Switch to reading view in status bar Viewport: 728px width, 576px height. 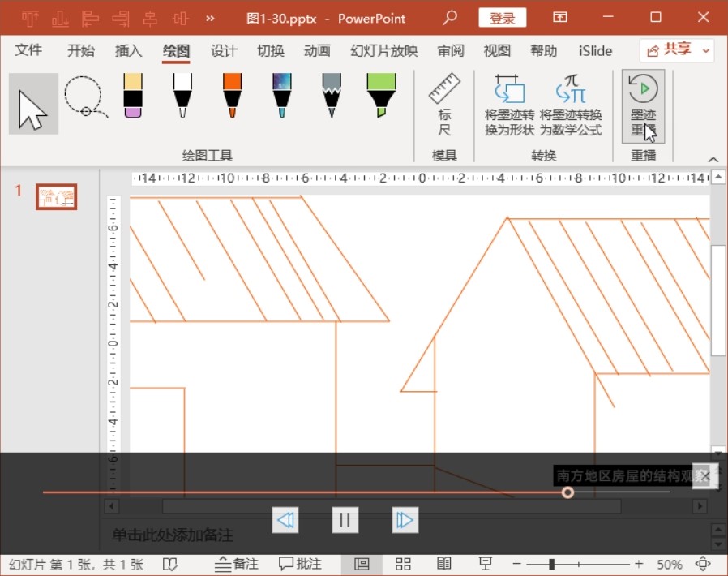(x=443, y=564)
